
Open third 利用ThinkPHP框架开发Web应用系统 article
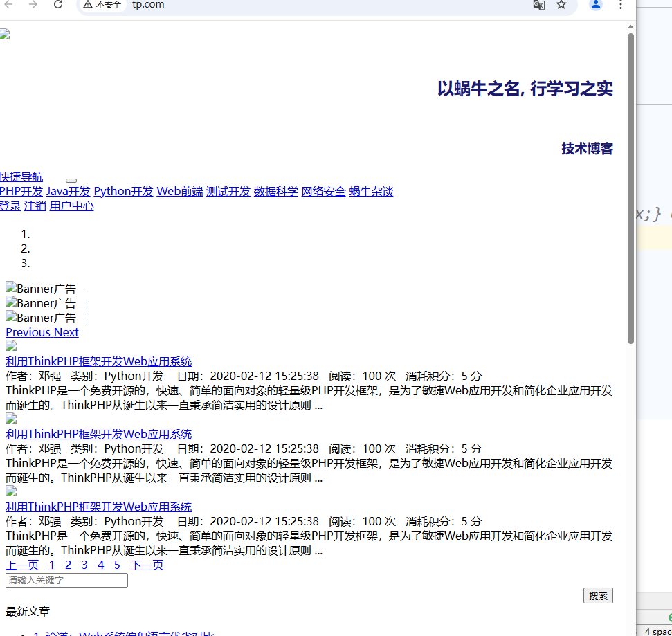coord(98,507)
